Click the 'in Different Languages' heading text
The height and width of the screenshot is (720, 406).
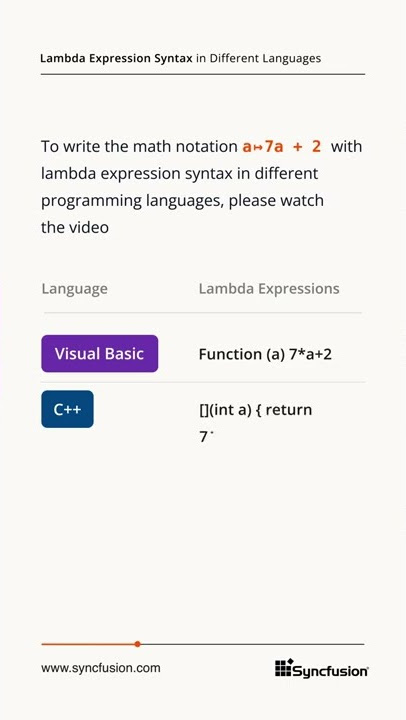click(x=258, y=58)
